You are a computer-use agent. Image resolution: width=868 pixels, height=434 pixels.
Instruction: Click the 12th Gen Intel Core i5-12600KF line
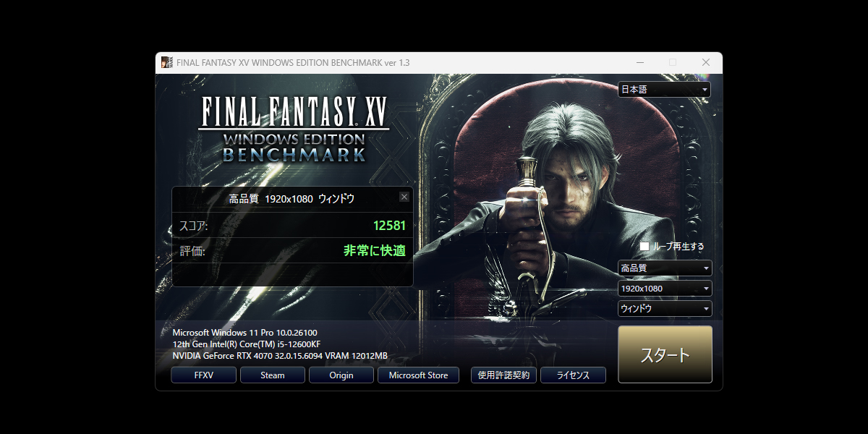[246, 344]
